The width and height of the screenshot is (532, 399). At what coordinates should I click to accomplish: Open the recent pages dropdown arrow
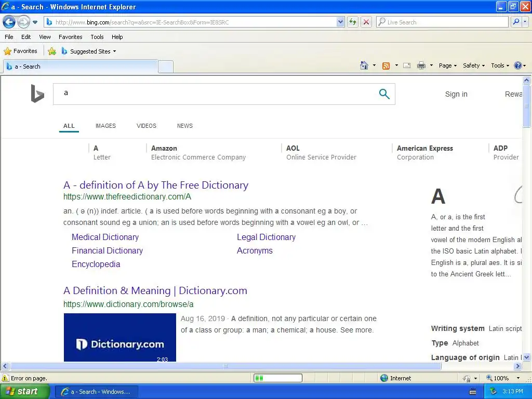tap(35, 22)
